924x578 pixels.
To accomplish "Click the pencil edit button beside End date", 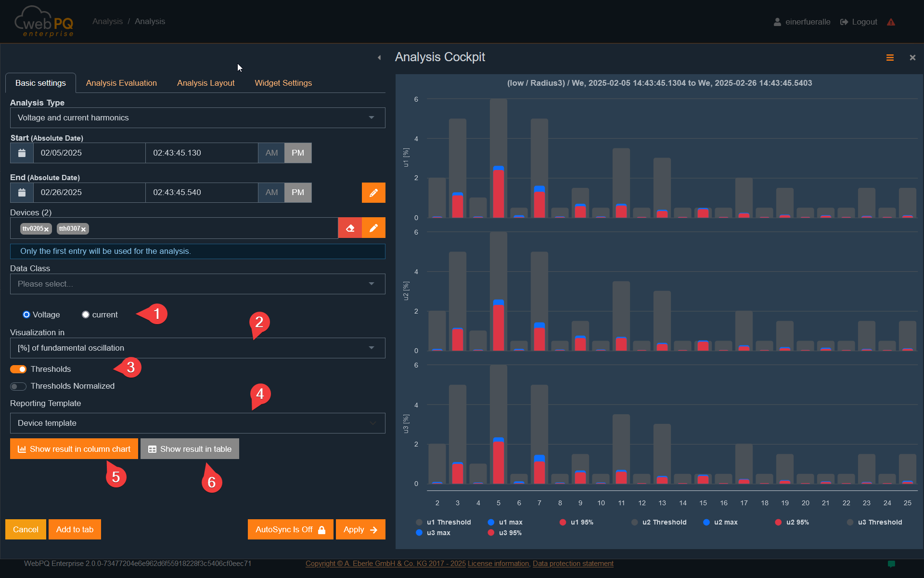I will [373, 193].
